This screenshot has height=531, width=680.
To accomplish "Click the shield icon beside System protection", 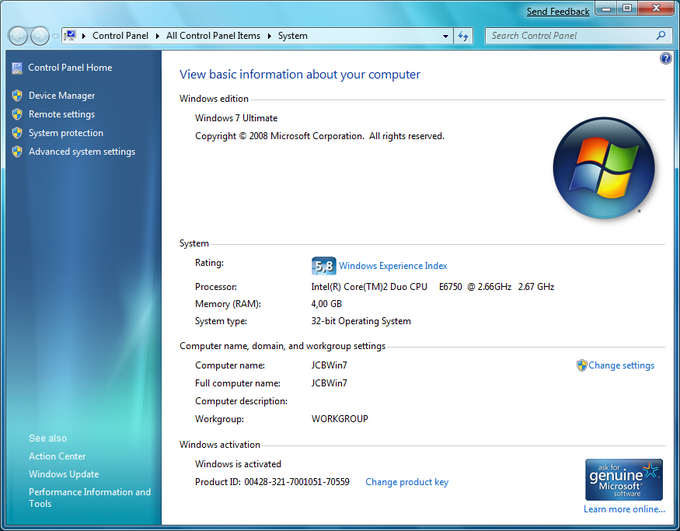I will 17,133.
